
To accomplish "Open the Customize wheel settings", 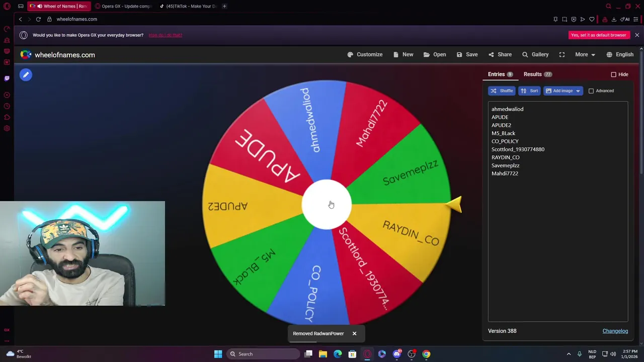I will click(365, 54).
